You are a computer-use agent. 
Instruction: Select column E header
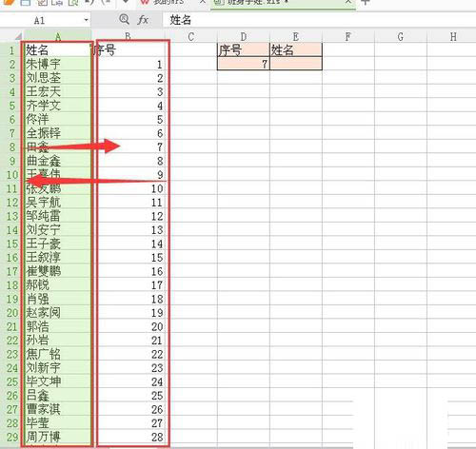(x=296, y=37)
